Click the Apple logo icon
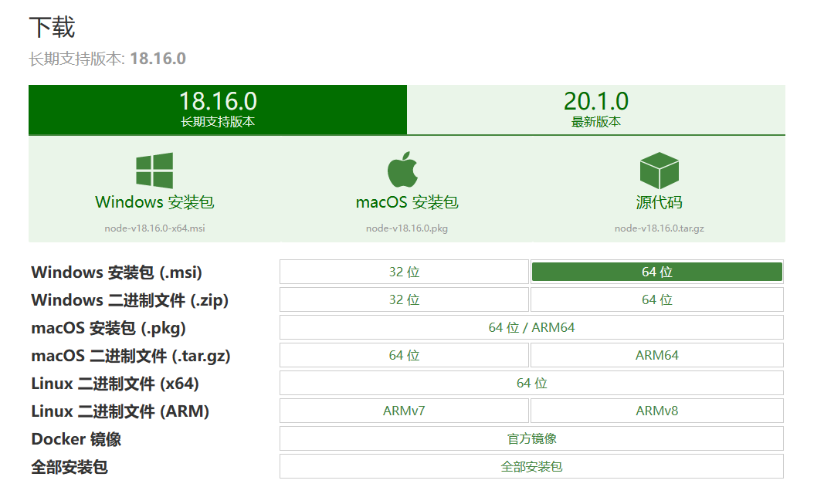 tap(402, 170)
